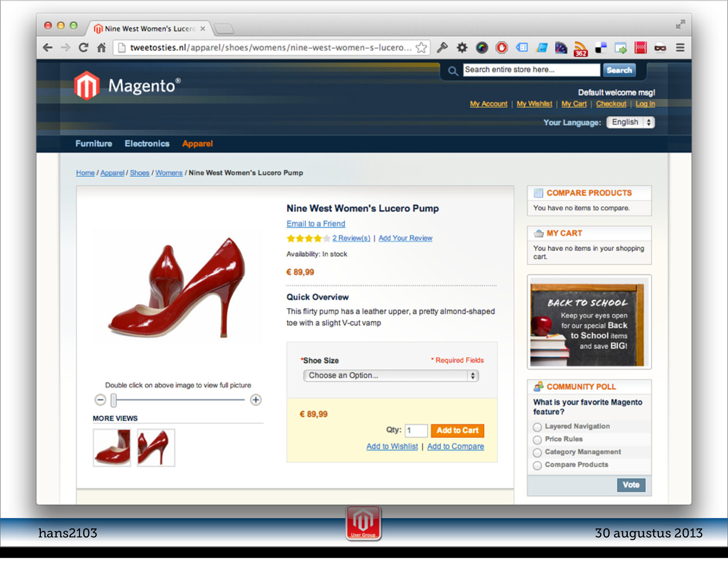
Task: Click the search entire store field
Action: pos(531,70)
